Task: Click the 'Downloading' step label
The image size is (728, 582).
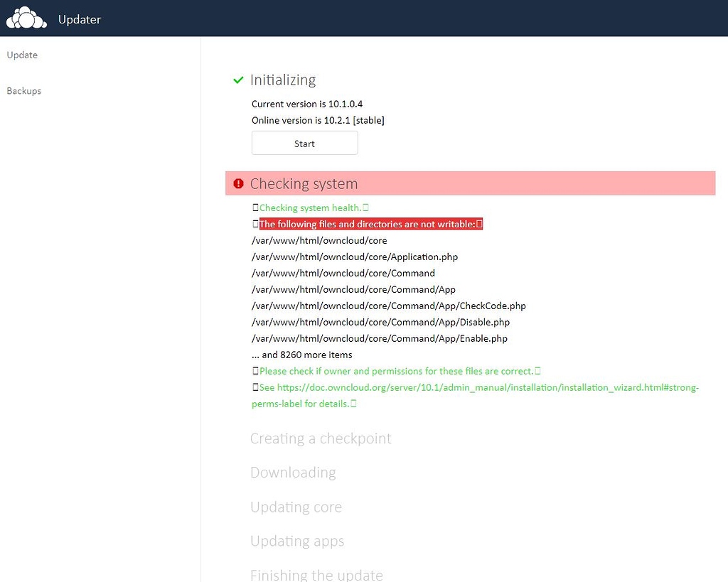Action: (293, 472)
